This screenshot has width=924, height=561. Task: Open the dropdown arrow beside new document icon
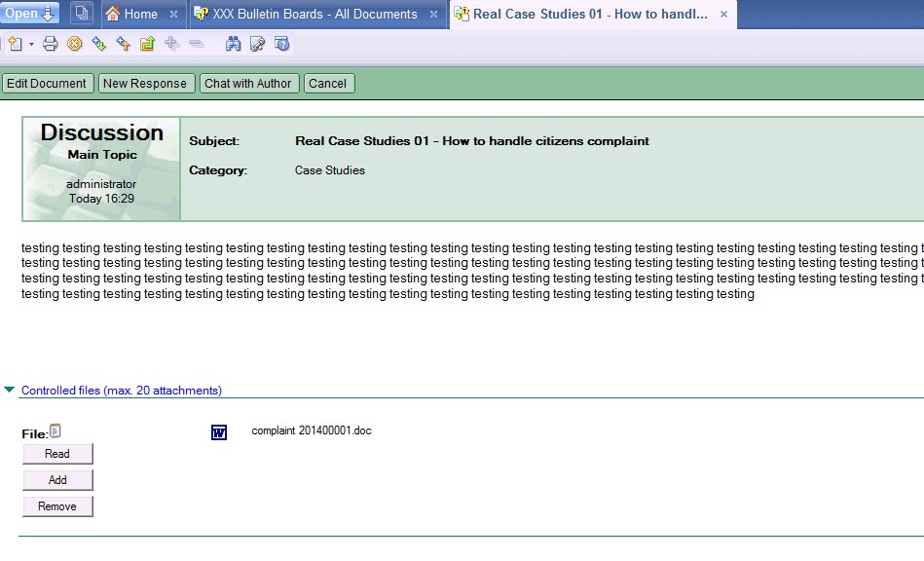(31, 45)
